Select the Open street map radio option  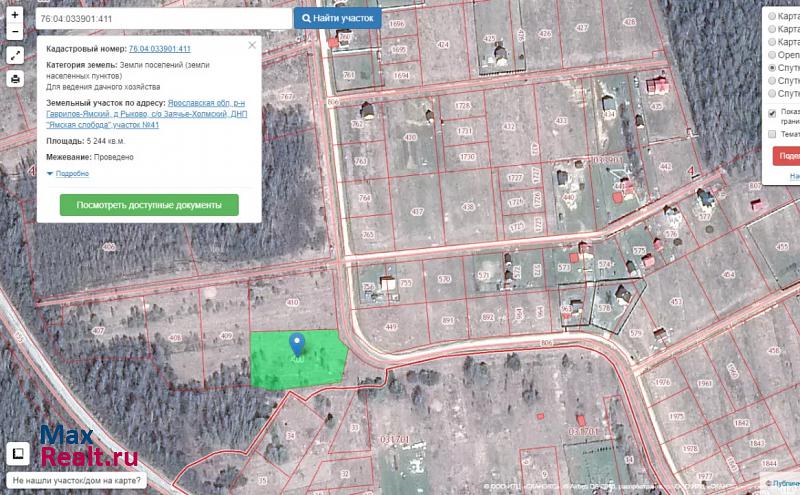tap(772, 56)
